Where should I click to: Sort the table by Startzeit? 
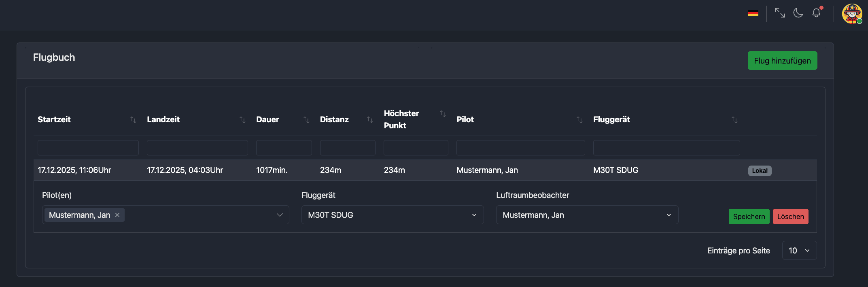[x=133, y=120]
